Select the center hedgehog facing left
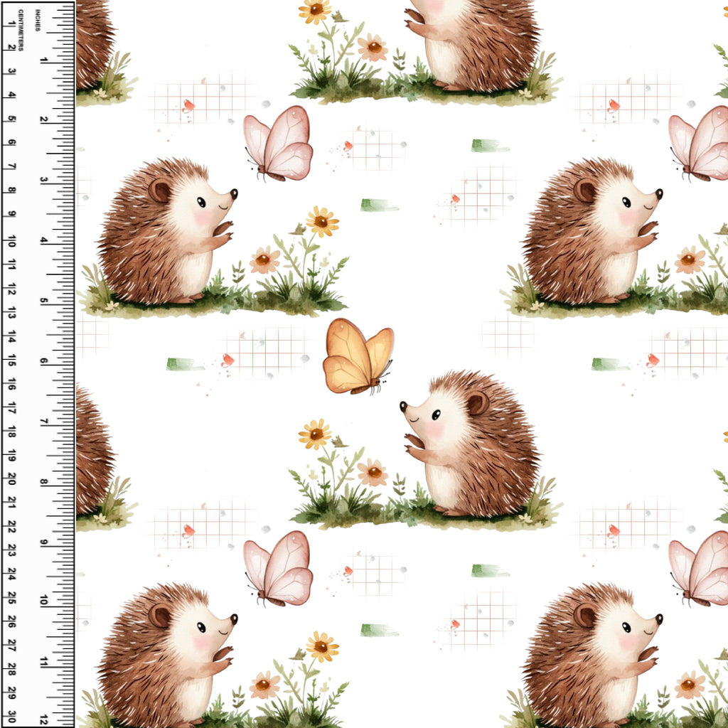 (473, 444)
